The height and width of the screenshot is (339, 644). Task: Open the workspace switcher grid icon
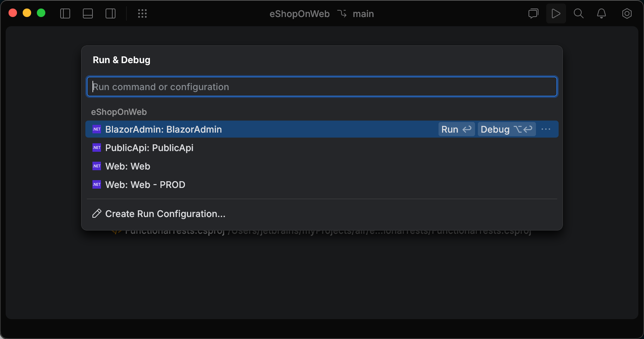pos(142,13)
